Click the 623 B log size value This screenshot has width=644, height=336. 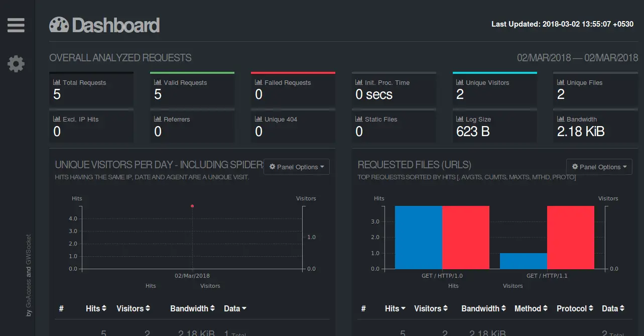473,132
